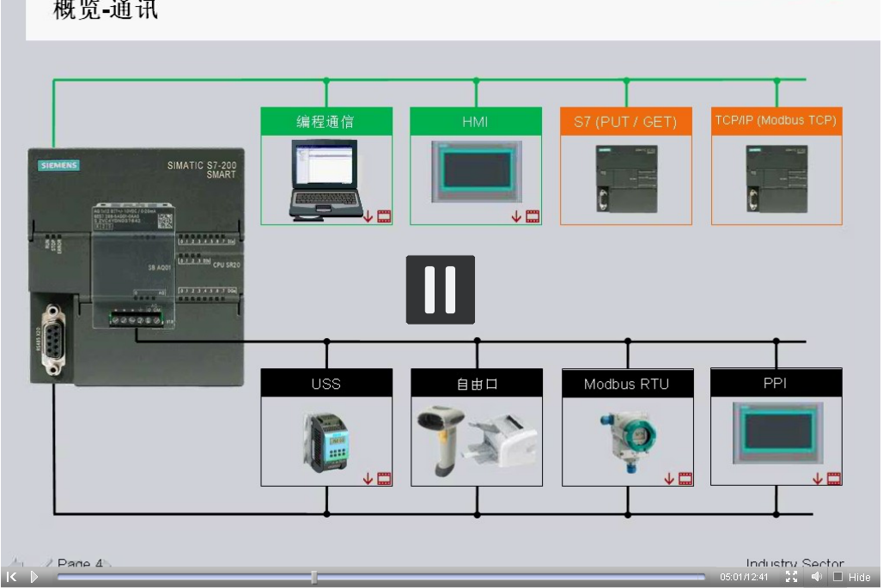Click the PPI touch panel image
This screenshot has height=588, width=883.
[x=777, y=433]
